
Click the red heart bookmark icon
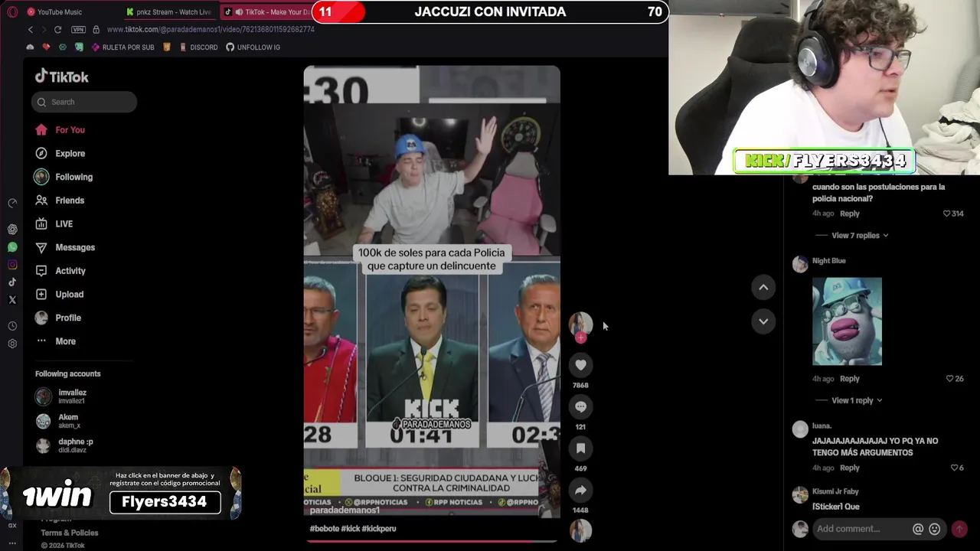pos(46,47)
